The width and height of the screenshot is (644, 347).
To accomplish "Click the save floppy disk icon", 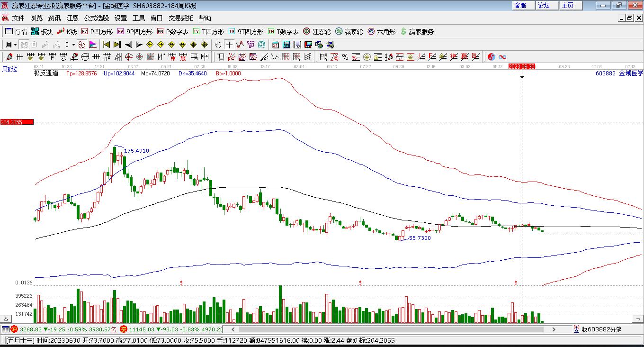I will point(308,45).
